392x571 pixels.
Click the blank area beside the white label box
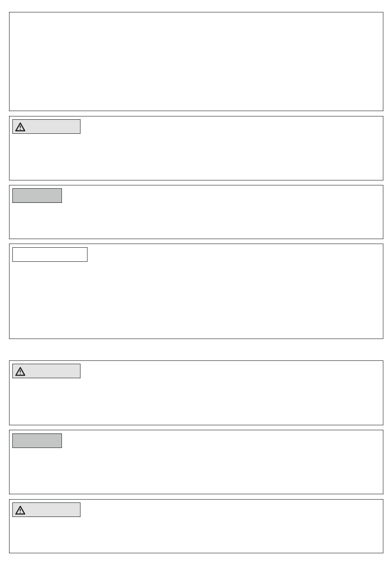coord(235,254)
